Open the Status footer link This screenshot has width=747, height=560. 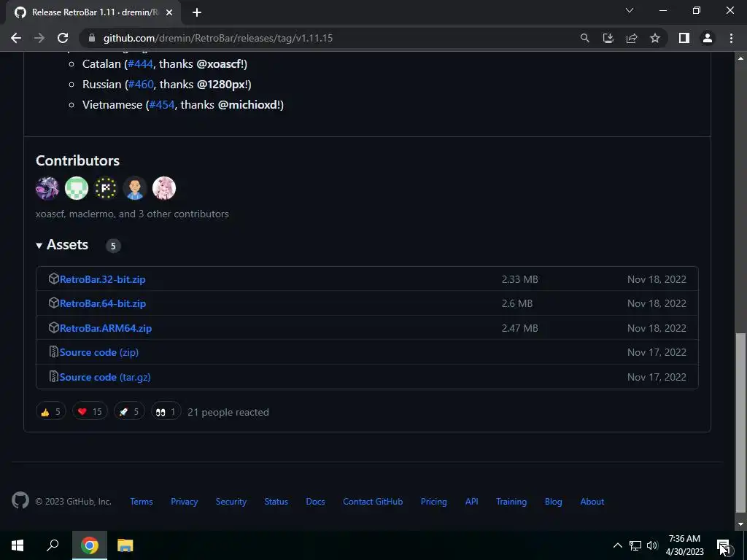pyautogui.click(x=276, y=502)
